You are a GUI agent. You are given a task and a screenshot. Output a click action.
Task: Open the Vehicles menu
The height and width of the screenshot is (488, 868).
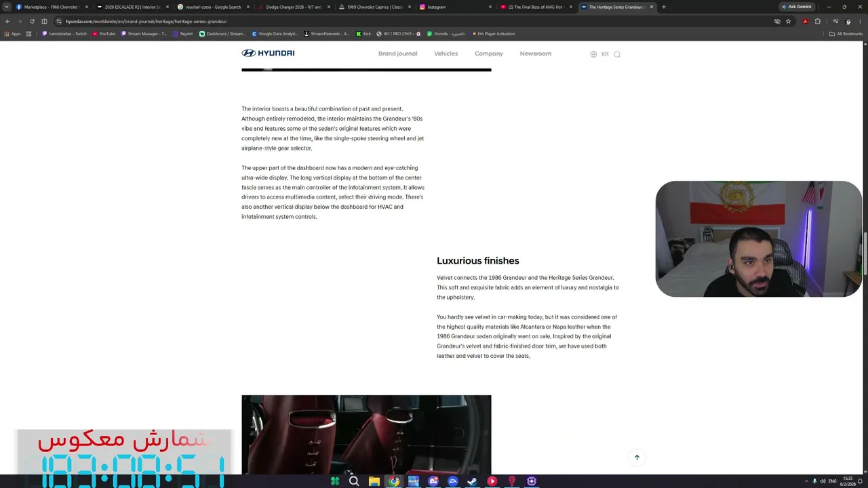pyautogui.click(x=446, y=54)
